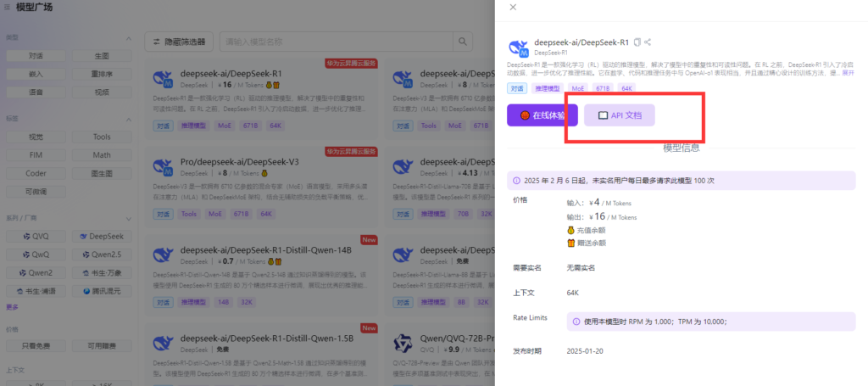Viewport: 868px width, 386px height.
Task: Click the 华为云昇腾云服务 badge on DeepSeek-R1 card
Action: [351, 63]
